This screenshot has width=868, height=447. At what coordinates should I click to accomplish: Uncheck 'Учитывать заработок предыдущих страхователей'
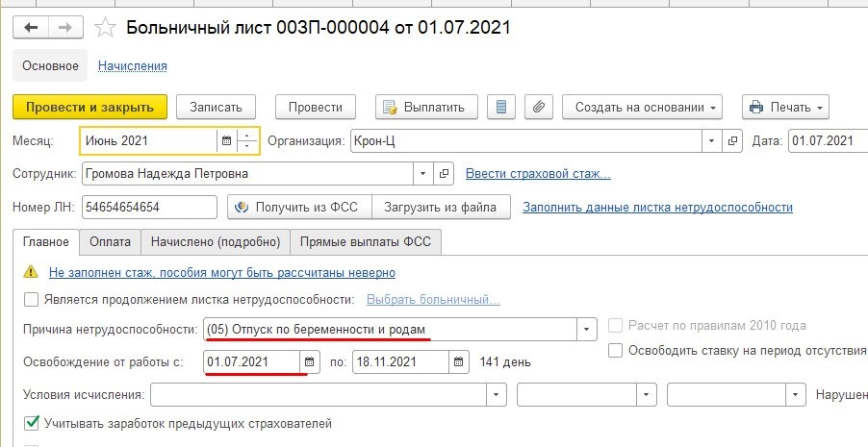pos(32,423)
